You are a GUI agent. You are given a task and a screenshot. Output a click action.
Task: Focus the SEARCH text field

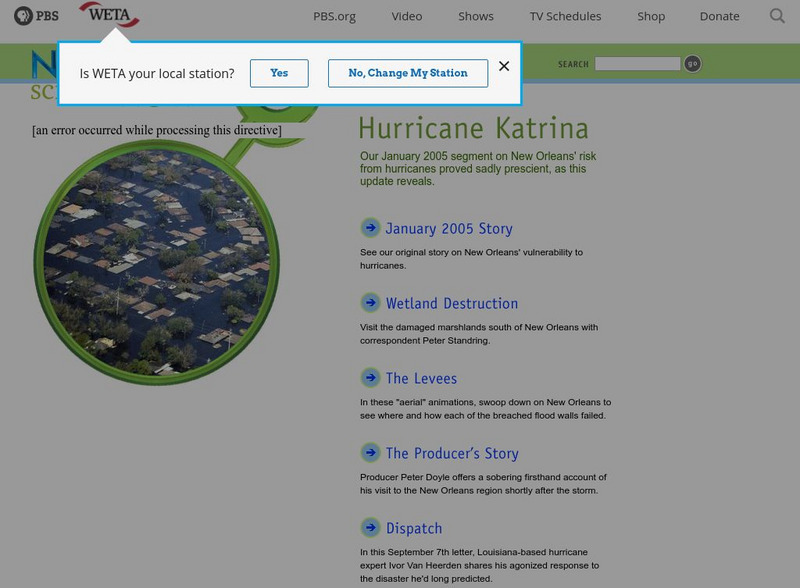click(x=638, y=64)
